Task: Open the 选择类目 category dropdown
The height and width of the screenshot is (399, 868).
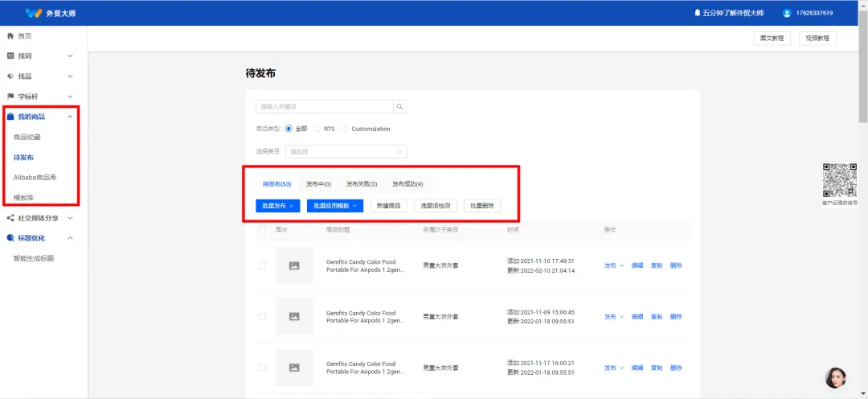Action: pos(346,151)
